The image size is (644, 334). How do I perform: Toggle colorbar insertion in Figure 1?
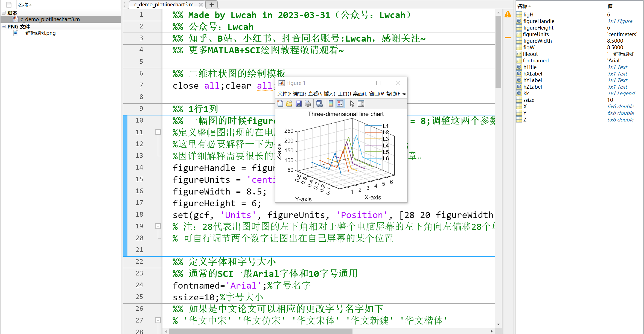pyautogui.click(x=331, y=103)
